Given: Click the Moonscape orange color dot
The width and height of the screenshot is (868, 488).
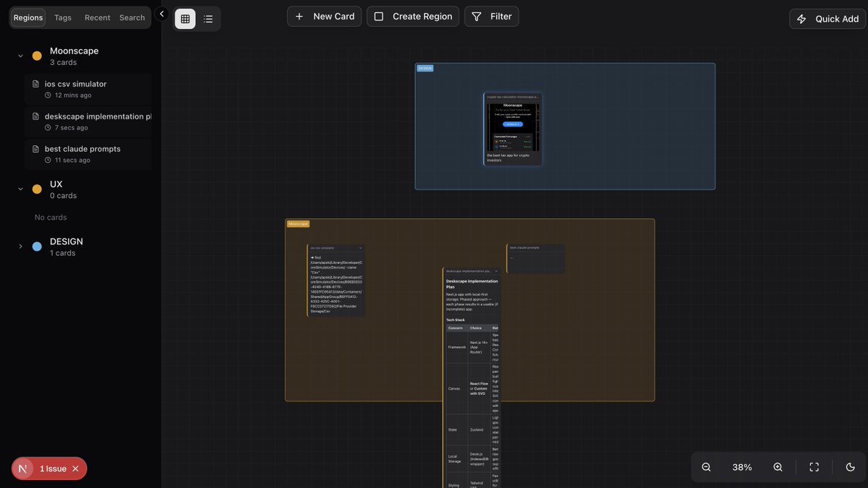Looking at the screenshot, I should pyautogui.click(x=37, y=56).
